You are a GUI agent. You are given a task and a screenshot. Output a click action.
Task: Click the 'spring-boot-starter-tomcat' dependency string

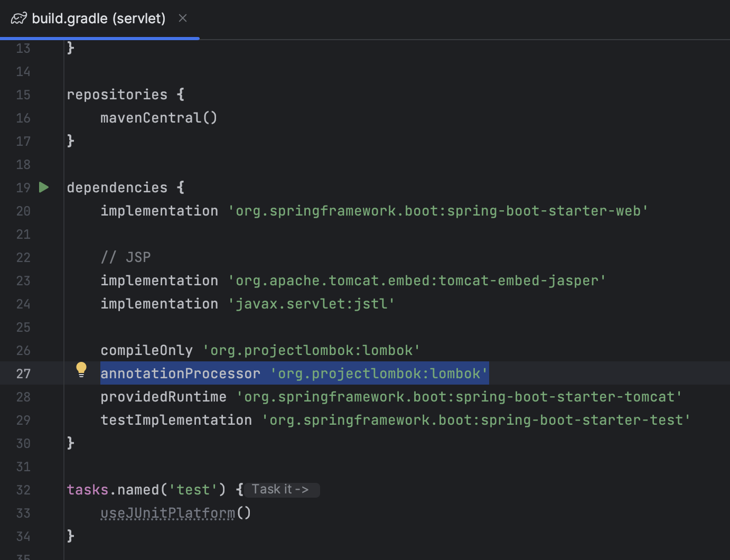pos(460,397)
